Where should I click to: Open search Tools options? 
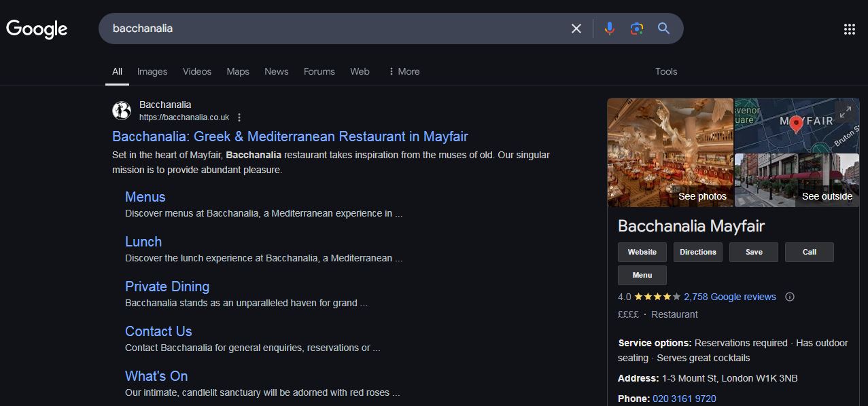pos(666,71)
